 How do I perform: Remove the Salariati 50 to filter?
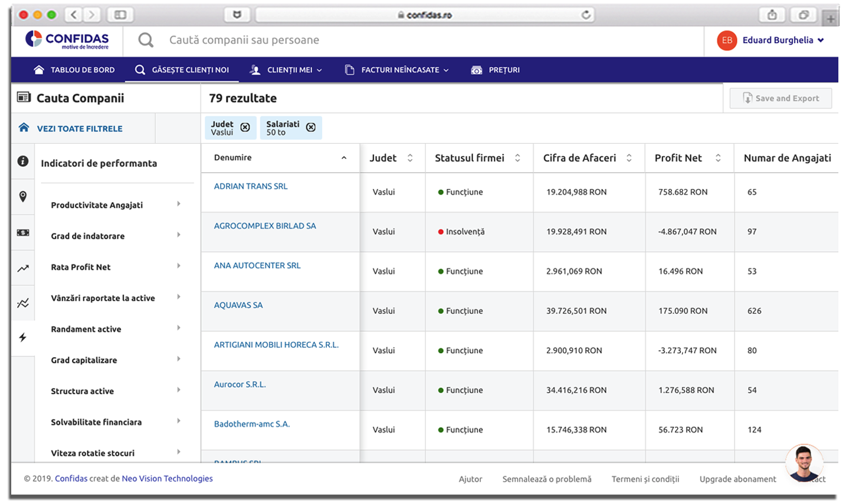click(311, 127)
